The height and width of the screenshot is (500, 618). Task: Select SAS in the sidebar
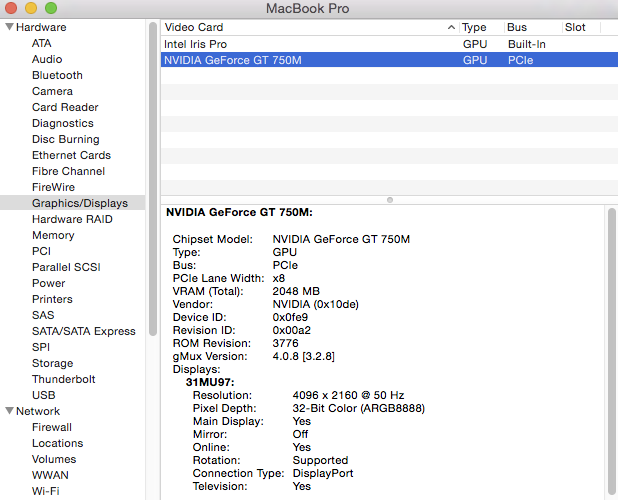(x=43, y=315)
